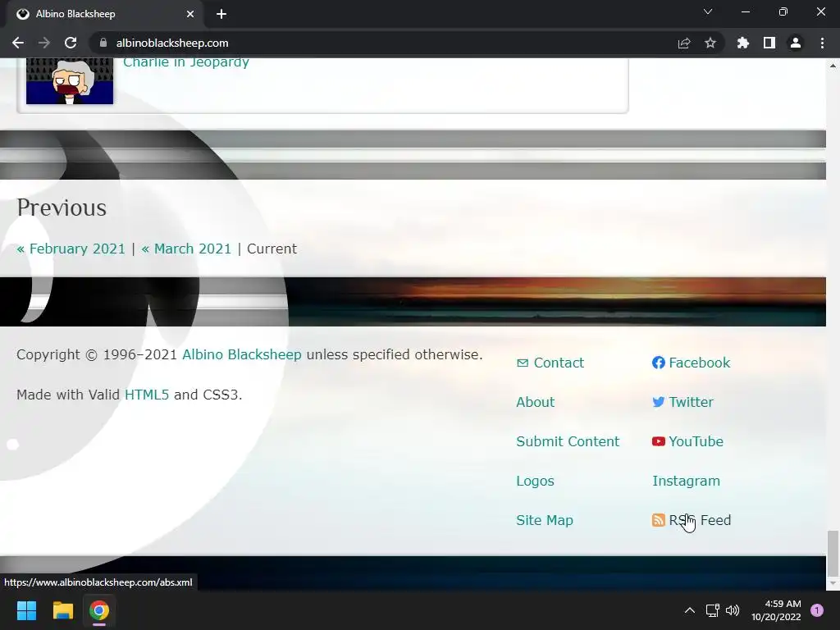Click the forward navigation arrow
This screenshot has height=630, width=840.
coord(44,43)
